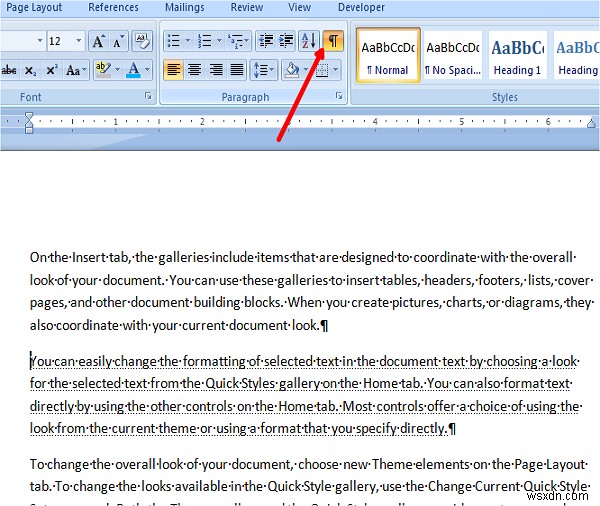
Task: Open the Borders dropdown arrow
Action: (x=336, y=70)
